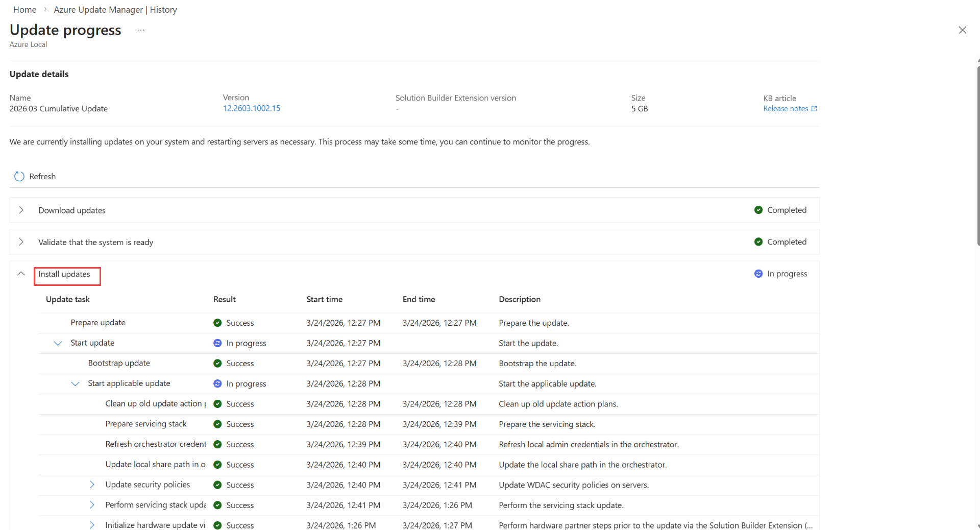Click the Success icon in Prepare update row
This screenshot has height=530, width=980.
[217, 323]
